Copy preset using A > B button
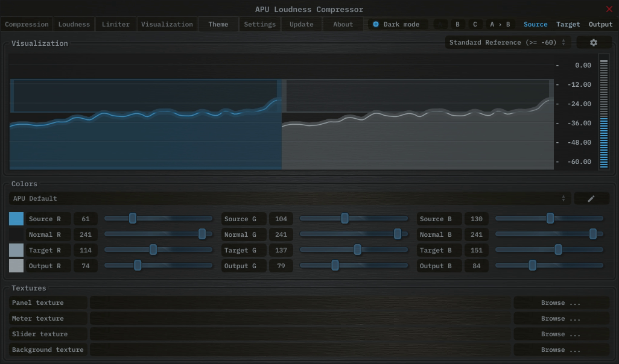The width and height of the screenshot is (619, 364). 500,24
